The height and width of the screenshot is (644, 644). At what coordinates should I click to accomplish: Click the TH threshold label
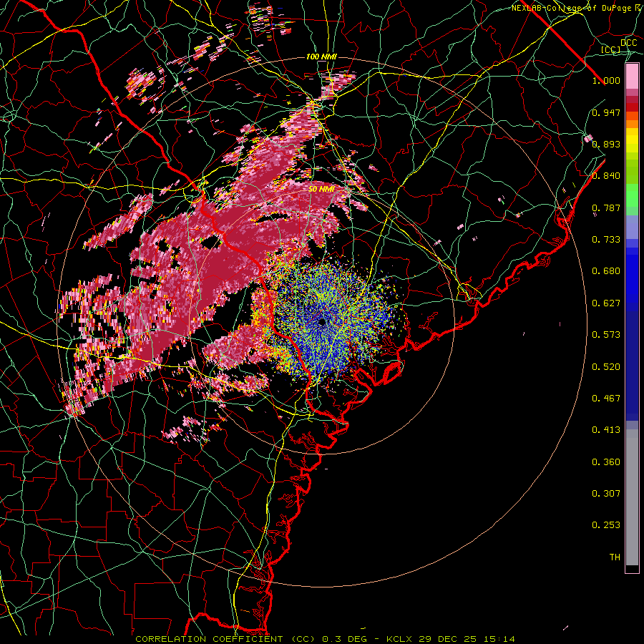point(615,557)
